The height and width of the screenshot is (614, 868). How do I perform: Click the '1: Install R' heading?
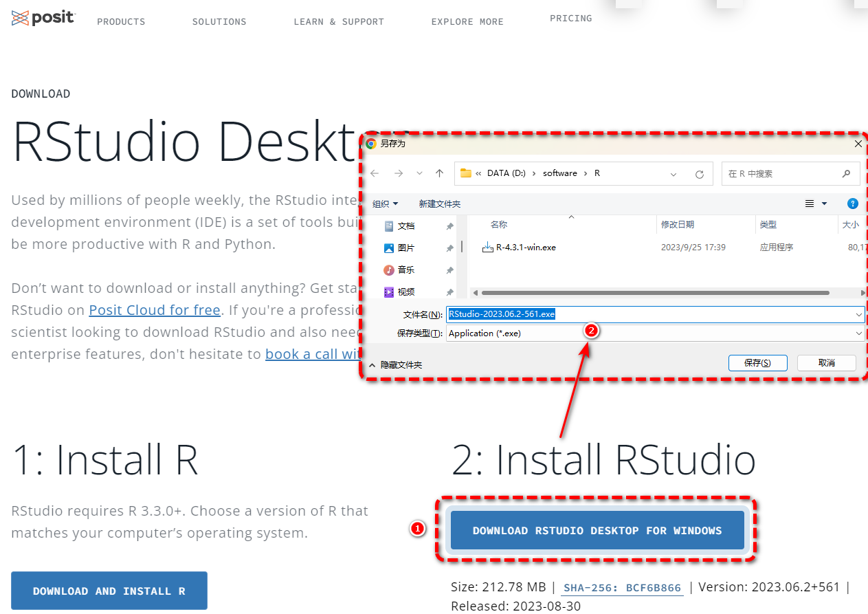(105, 460)
